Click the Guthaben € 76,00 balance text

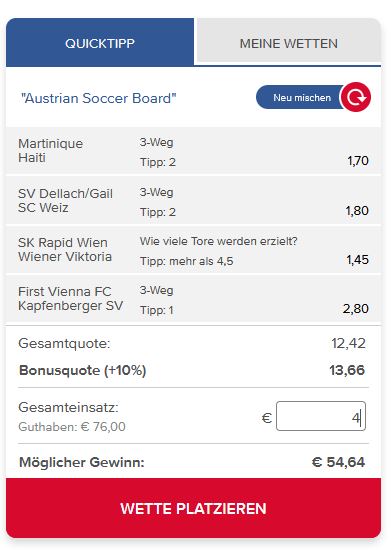click(x=72, y=427)
